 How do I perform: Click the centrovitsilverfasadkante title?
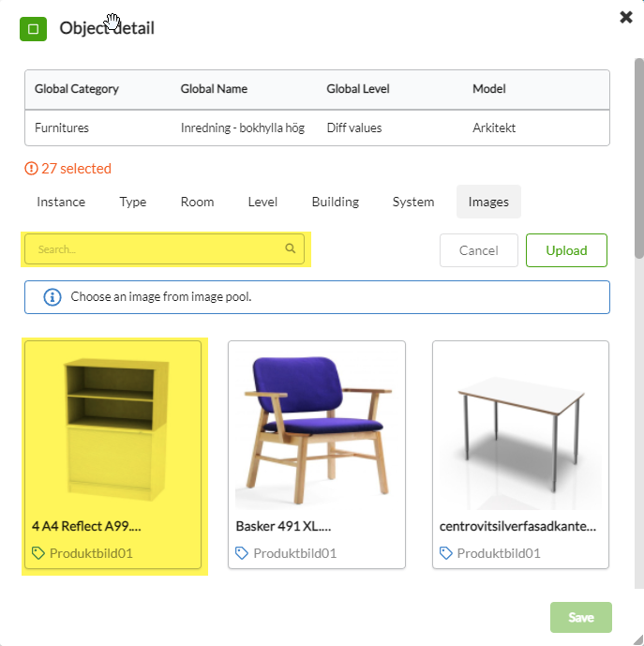coord(518,526)
